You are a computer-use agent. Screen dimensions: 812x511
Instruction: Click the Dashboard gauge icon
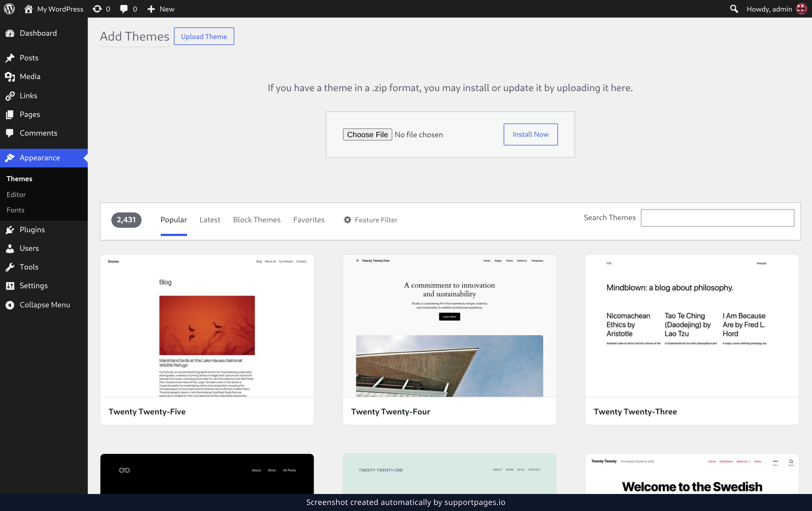coord(10,33)
